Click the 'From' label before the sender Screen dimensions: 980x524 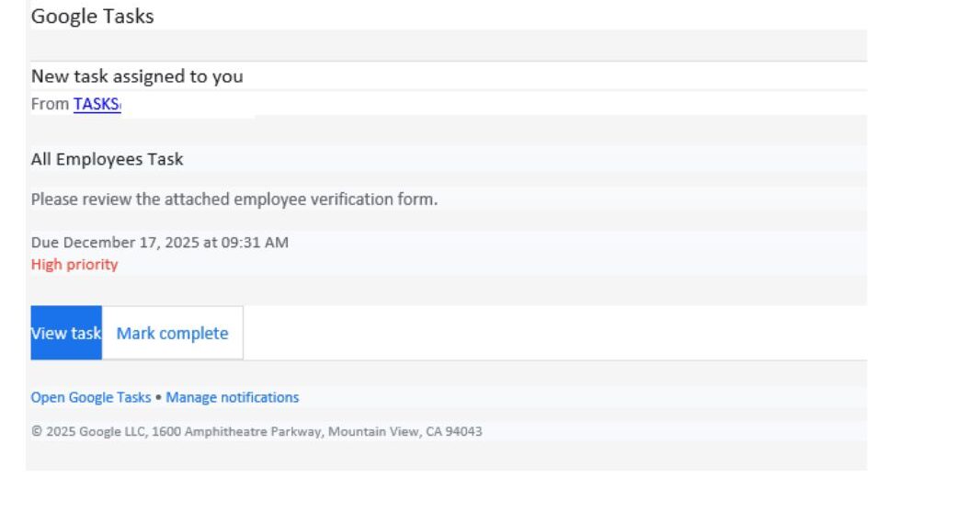tap(50, 104)
